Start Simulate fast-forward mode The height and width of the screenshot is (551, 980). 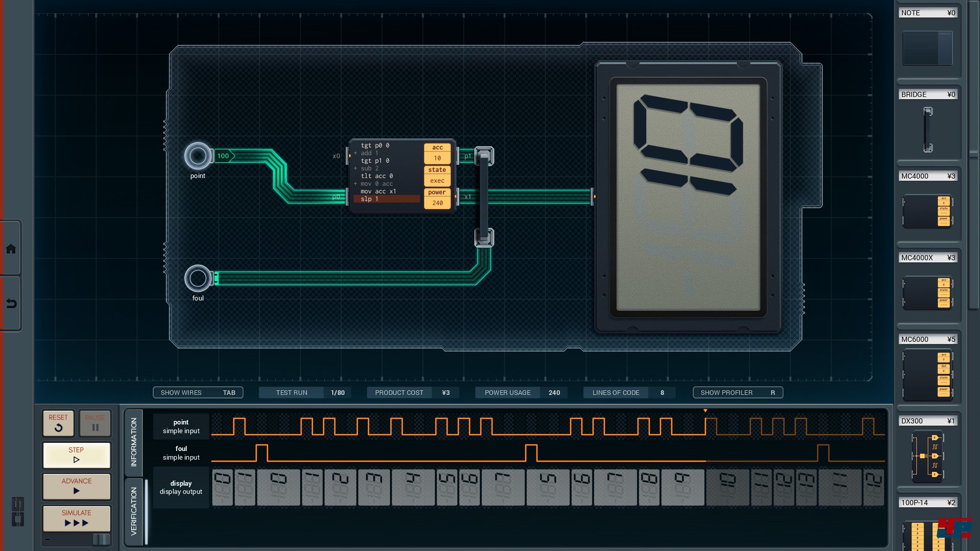77,518
